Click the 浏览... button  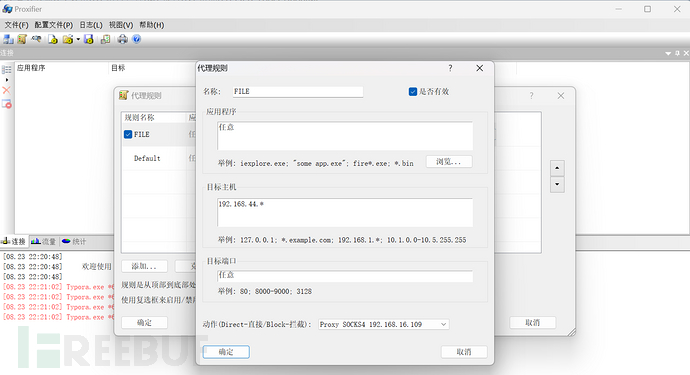(449, 162)
